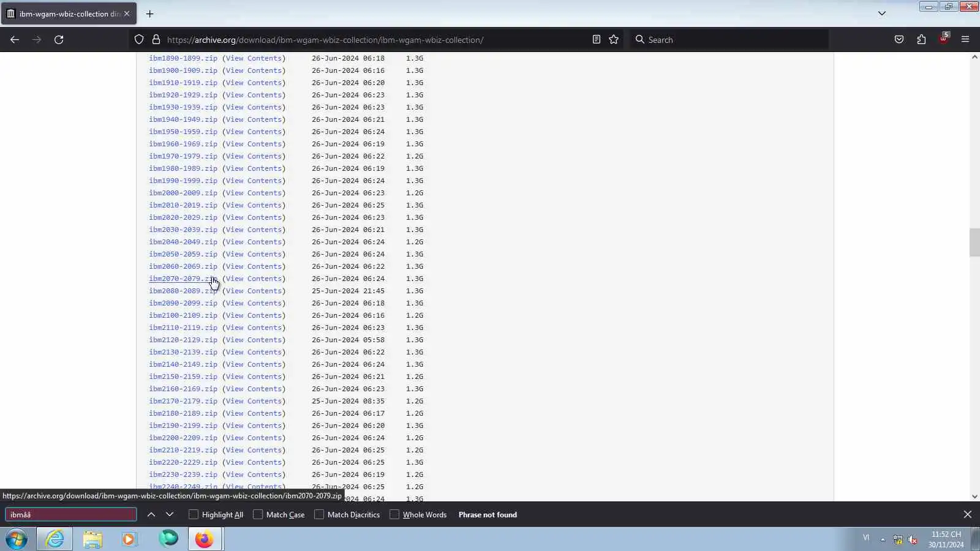The image size is (980, 551).
Task: Open the uBlock extension icon
Action: 943,39
